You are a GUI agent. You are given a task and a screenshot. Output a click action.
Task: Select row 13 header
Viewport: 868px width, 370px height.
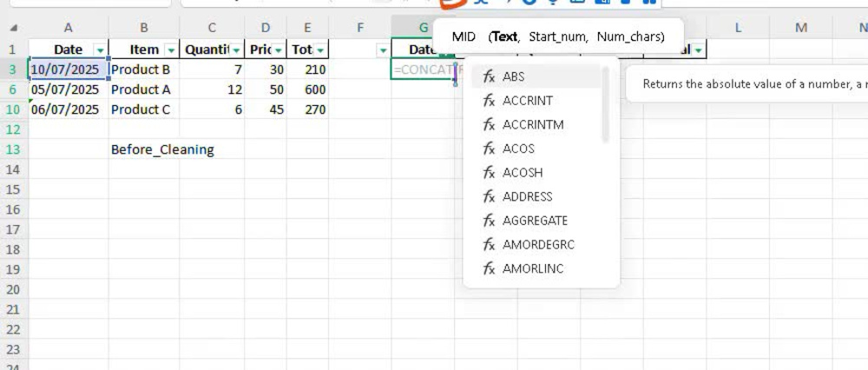(x=13, y=149)
